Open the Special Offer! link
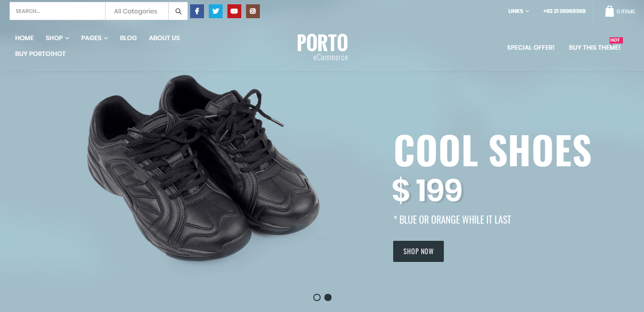This screenshot has width=644, height=312. [x=531, y=47]
